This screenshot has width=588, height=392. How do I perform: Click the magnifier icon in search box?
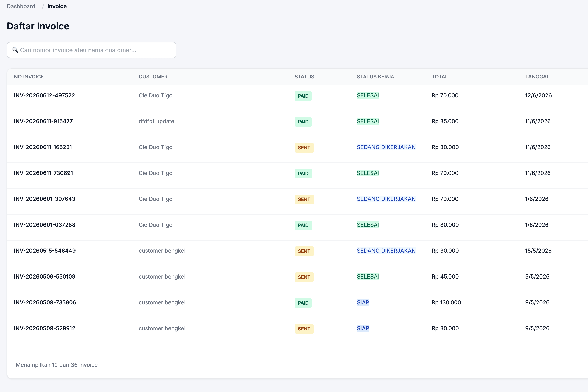click(x=15, y=50)
